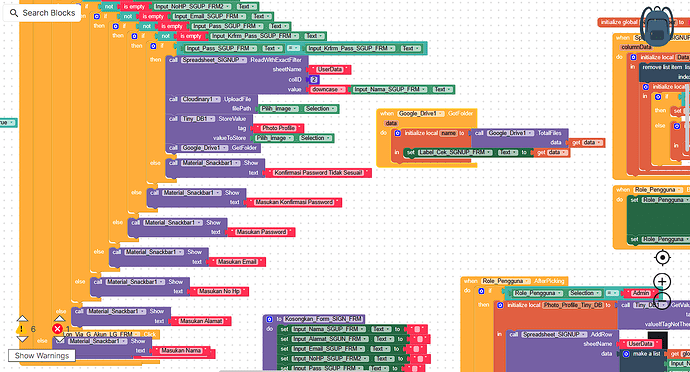This screenshot has height=372, width=690.
Task: Open mutator gear on make a list block
Action: click(x=626, y=354)
